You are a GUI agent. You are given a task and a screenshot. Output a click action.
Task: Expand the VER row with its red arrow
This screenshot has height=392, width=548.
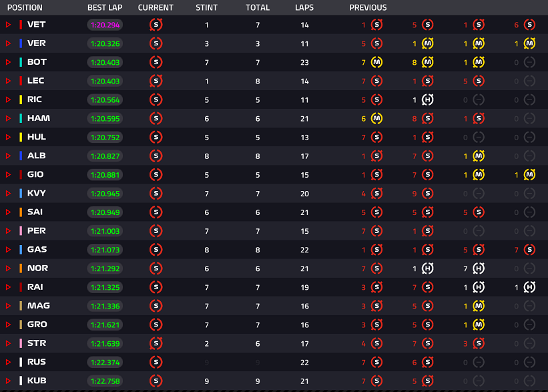pos(9,43)
